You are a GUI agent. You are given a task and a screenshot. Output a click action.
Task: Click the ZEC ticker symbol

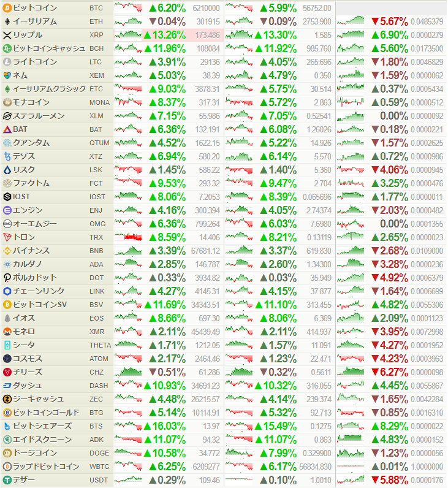(x=96, y=399)
